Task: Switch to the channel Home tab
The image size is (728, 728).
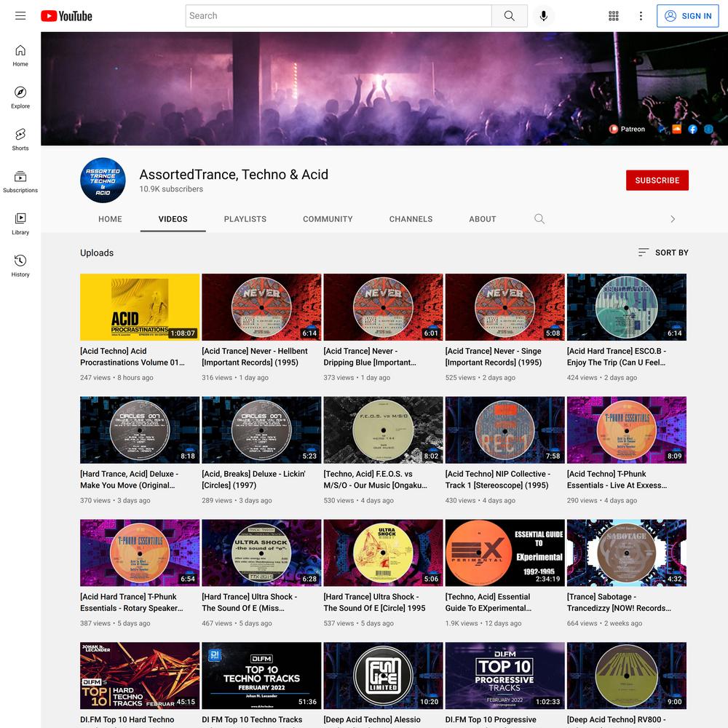Action: (x=110, y=219)
